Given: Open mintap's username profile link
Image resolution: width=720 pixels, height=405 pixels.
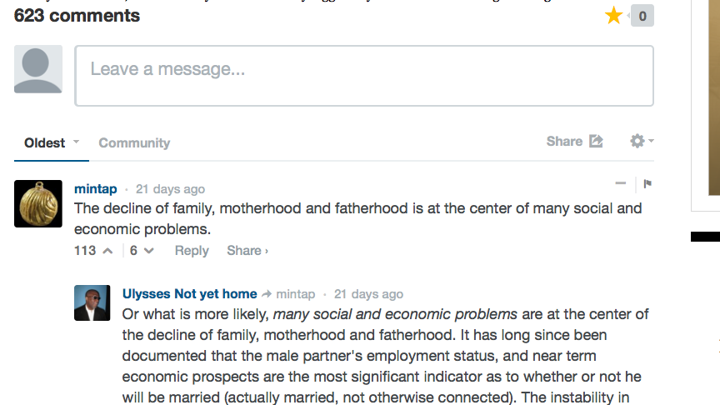Looking at the screenshot, I should coord(96,189).
